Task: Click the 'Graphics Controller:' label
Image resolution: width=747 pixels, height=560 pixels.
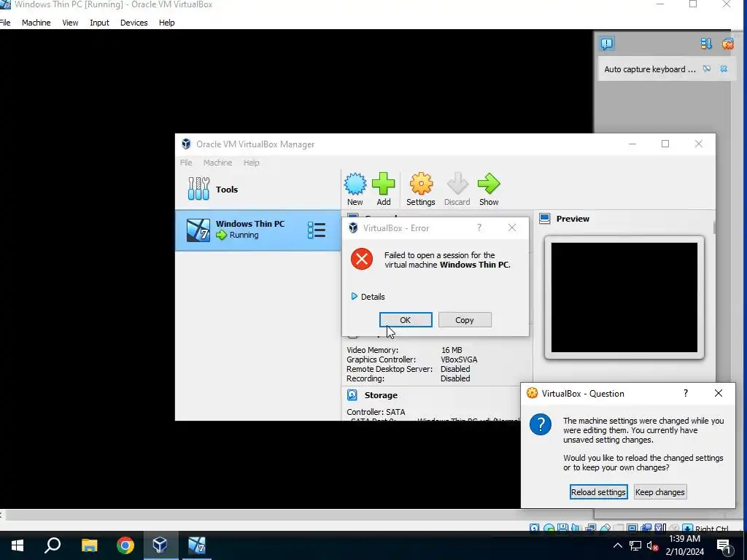Action: pyautogui.click(x=381, y=359)
